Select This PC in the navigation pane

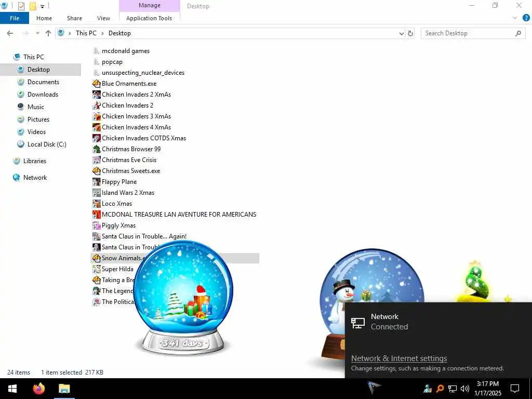(x=34, y=57)
